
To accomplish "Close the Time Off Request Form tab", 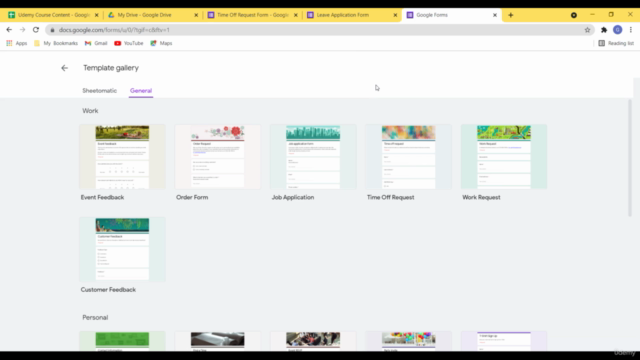I will pyautogui.click(x=296, y=15).
